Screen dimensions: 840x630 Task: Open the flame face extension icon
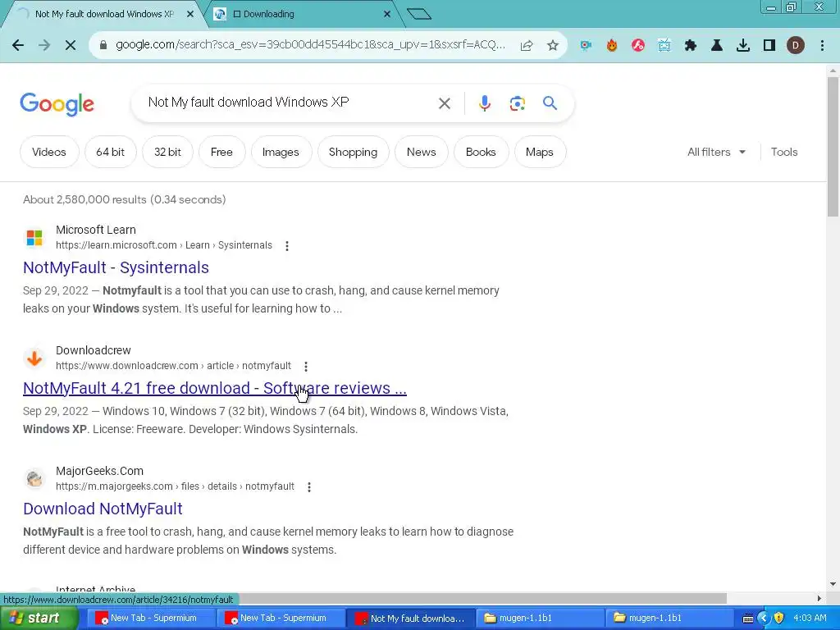[612, 46]
